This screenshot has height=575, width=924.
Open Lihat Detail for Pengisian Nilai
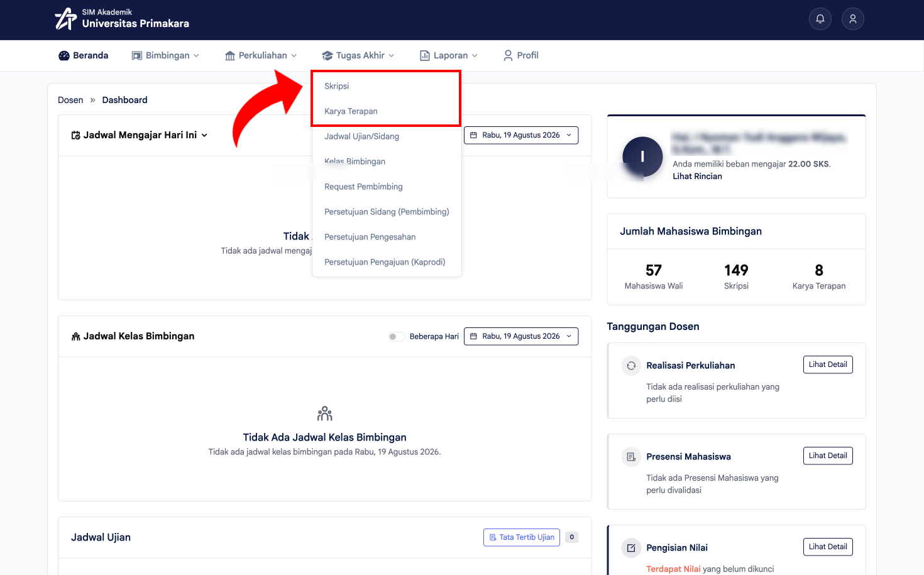pyautogui.click(x=828, y=547)
